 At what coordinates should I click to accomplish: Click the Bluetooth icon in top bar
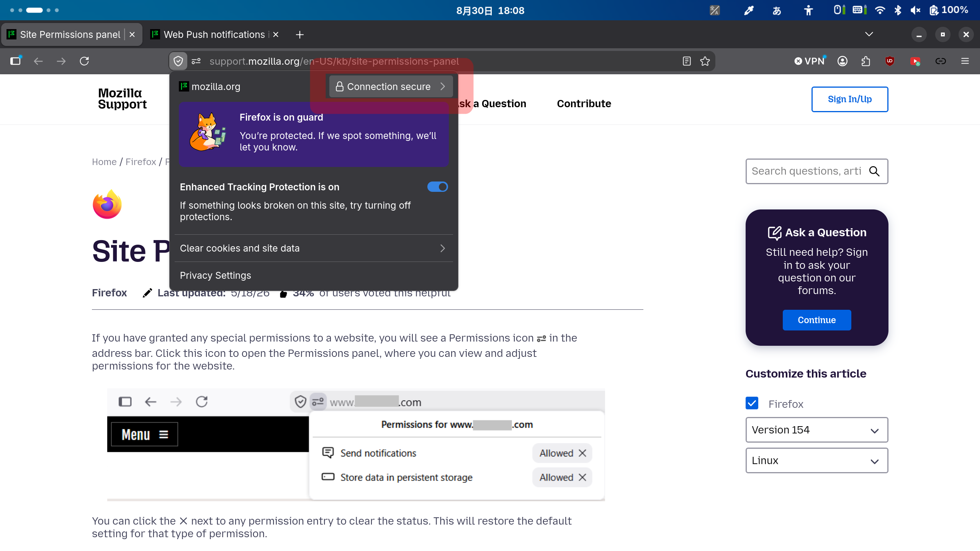(x=898, y=10)
